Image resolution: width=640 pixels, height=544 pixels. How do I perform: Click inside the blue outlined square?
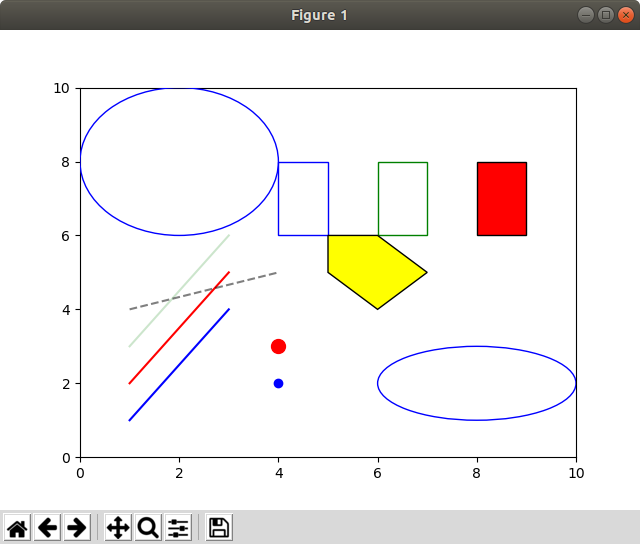click(303, 199)
